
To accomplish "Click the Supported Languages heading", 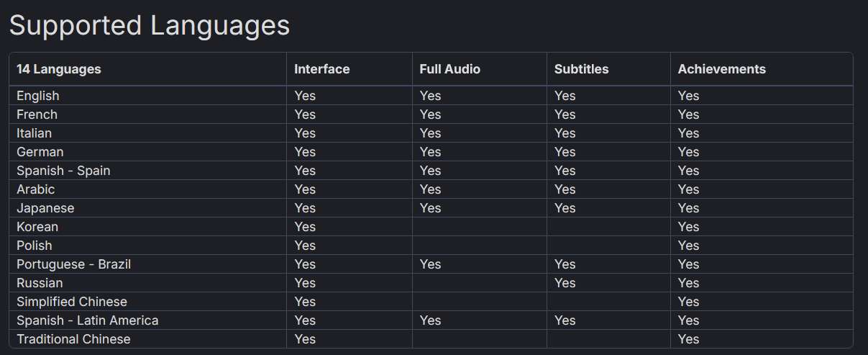I will click(149, 26).
